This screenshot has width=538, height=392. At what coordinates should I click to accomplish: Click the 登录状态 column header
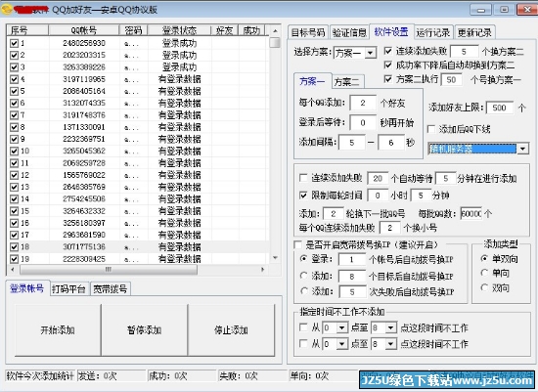point(179,30)
